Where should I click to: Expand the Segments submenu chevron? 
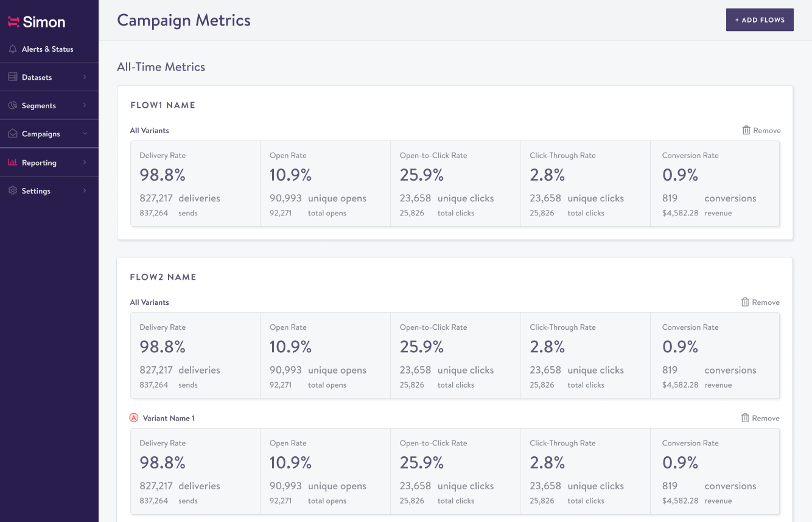click(x=85, y=106)
